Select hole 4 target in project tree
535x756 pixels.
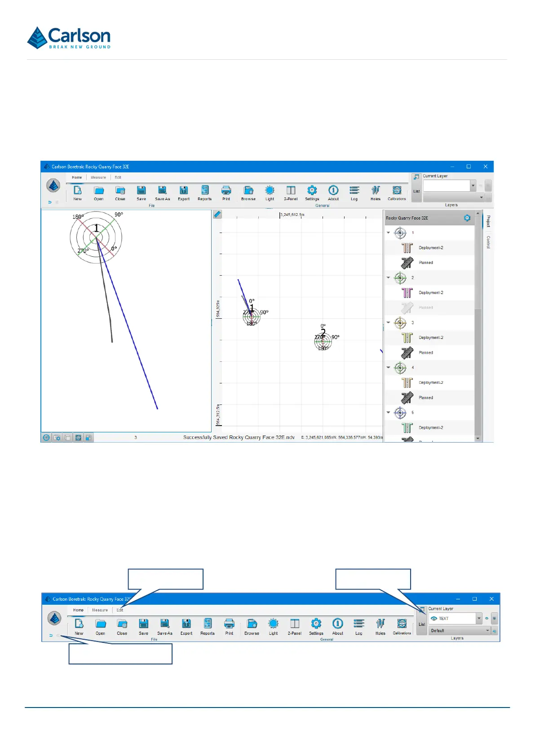(x=400, y=368)
